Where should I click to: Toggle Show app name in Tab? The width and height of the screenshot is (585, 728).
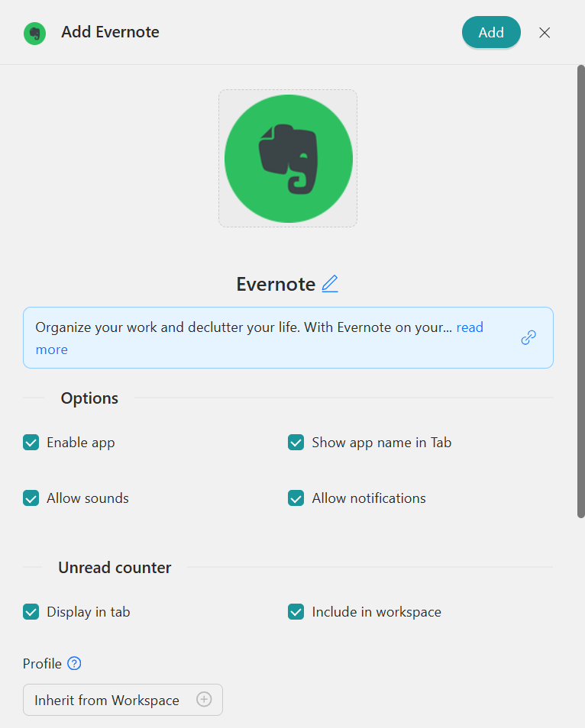click(x=296, y=443)
